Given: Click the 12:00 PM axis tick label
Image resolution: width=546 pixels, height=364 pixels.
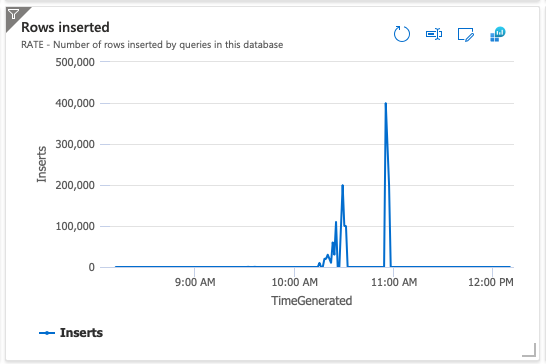Looking at the screenshot, I should [x=491, y=282].
